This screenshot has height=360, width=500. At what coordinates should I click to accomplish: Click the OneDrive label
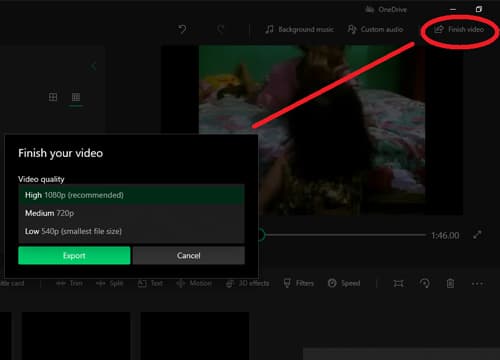[x=392, y=10]
